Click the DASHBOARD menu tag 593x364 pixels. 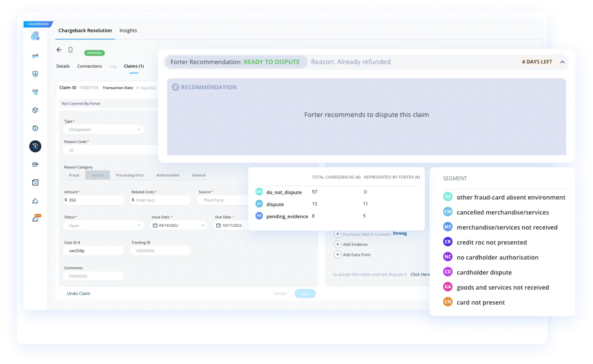pos(38,24)
